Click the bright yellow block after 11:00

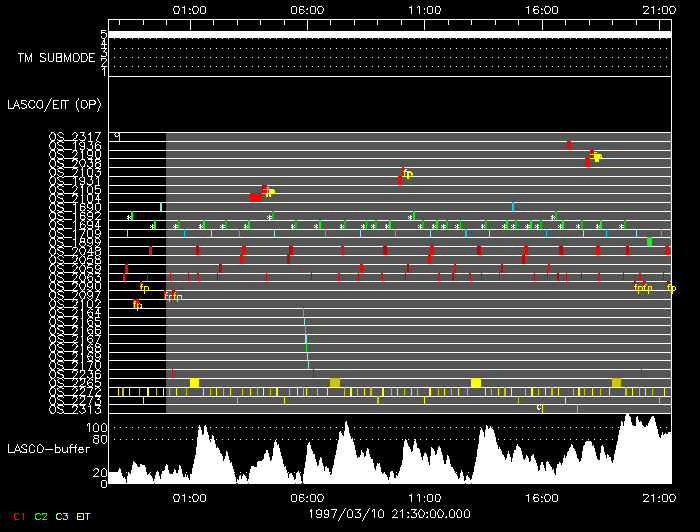(x=476, y=383)
